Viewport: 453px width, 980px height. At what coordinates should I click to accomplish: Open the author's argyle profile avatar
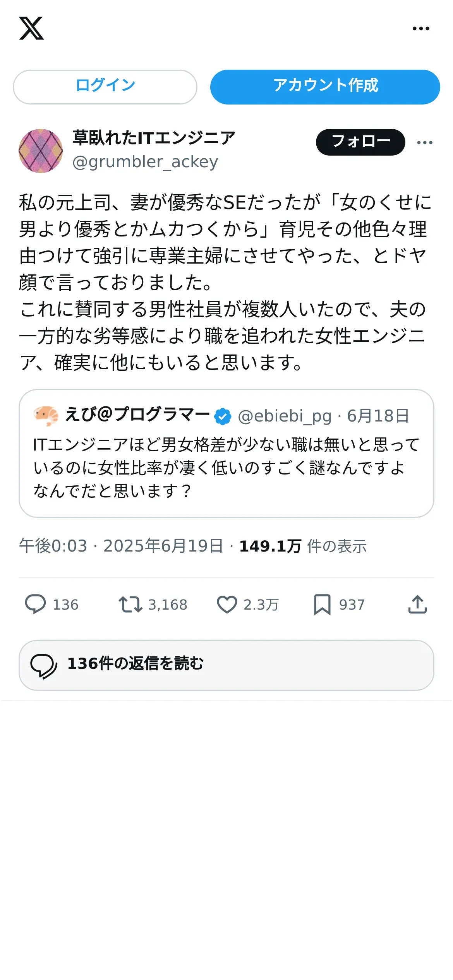click(41, 151)
